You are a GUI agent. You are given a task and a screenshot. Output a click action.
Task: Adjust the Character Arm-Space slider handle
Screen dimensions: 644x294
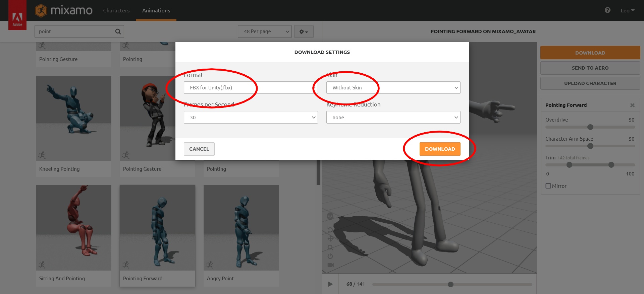point(590,146)
